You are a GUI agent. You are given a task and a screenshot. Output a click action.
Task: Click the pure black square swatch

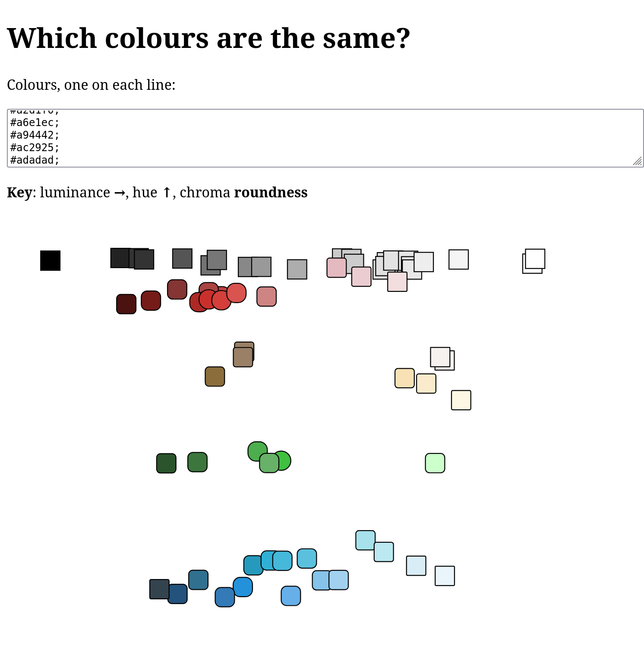(50, 260)
